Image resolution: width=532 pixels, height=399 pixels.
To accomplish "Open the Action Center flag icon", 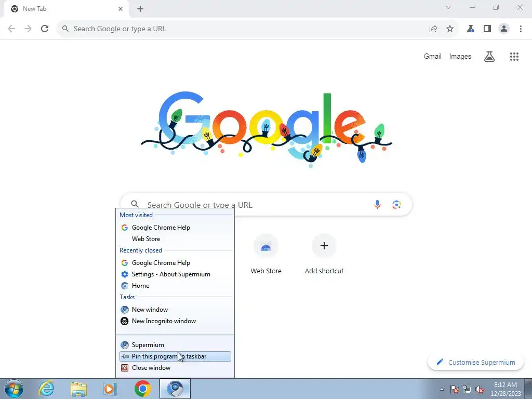I will 455,389.
